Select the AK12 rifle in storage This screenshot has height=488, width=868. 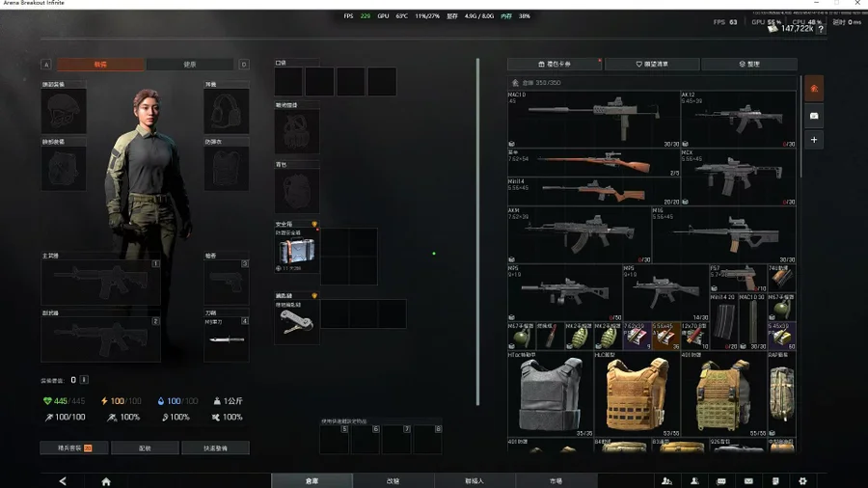pyautogui.click(x=739, y=119)
